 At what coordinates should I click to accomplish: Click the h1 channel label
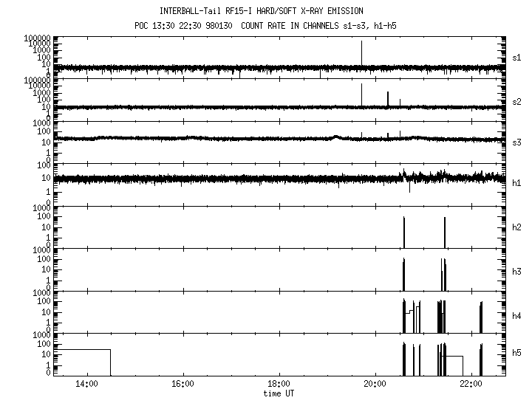[517, 182]
